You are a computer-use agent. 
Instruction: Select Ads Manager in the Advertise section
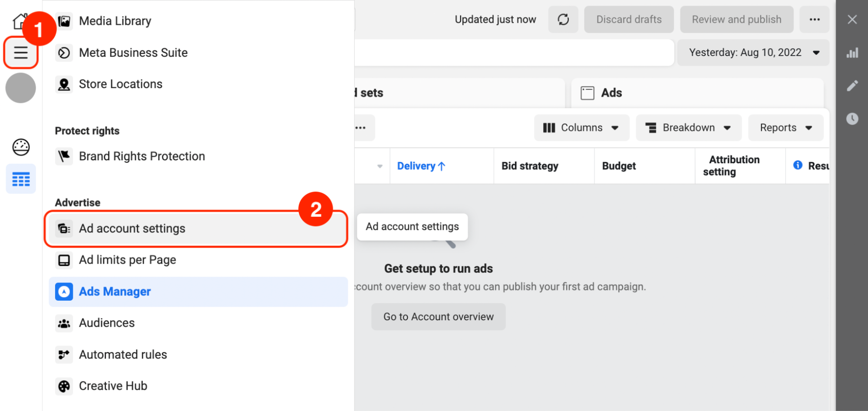coord(115,292)
